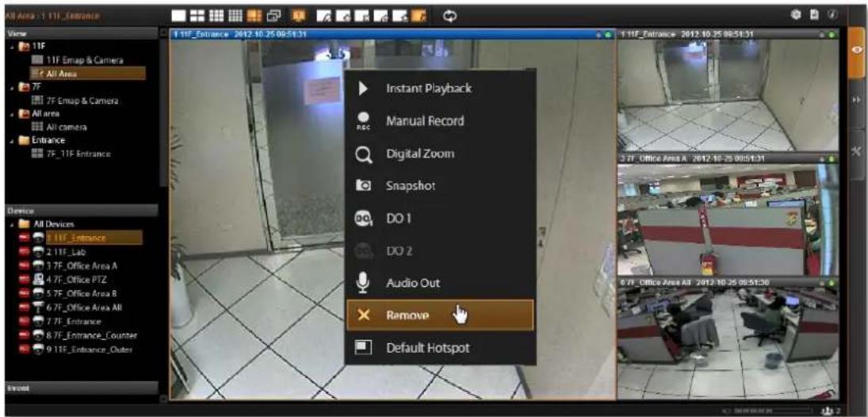The width and height of the screenshot is (868, 417).
Task: Click the round info icon at top right
Action: click(832, 16)
